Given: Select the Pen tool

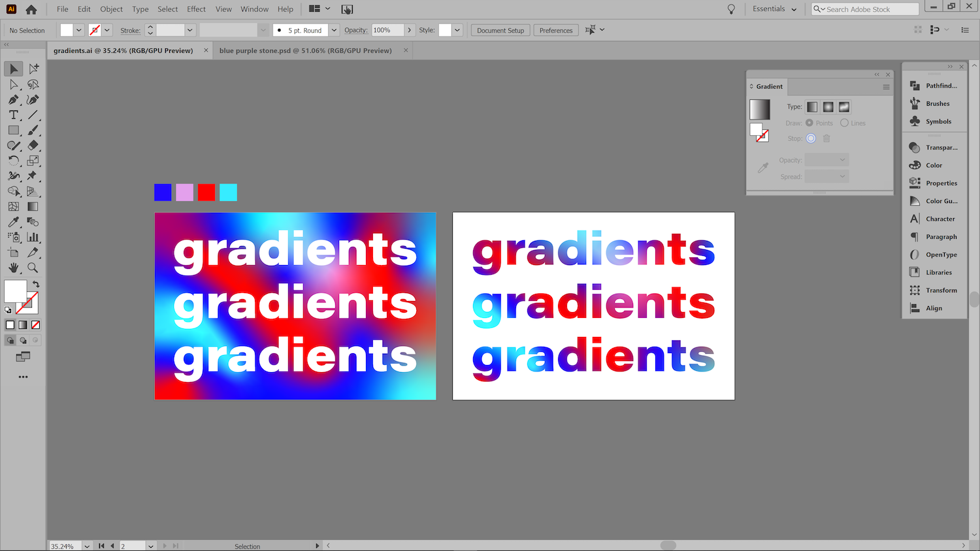Looking at the screenshot, I should click(14, 100).
